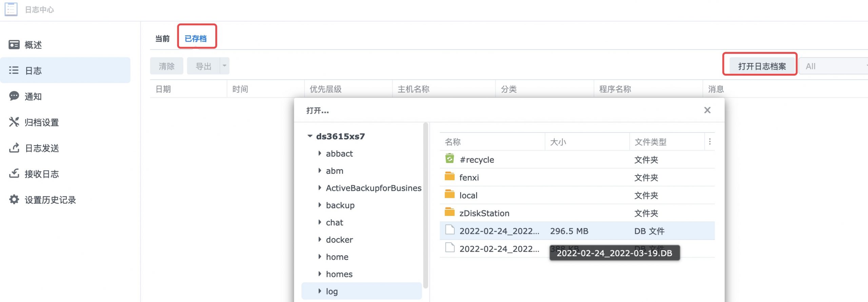Click the 主机名称 column header
This screenshot has width=868, height=302.
pyautogui.click(x=444, y=89)
